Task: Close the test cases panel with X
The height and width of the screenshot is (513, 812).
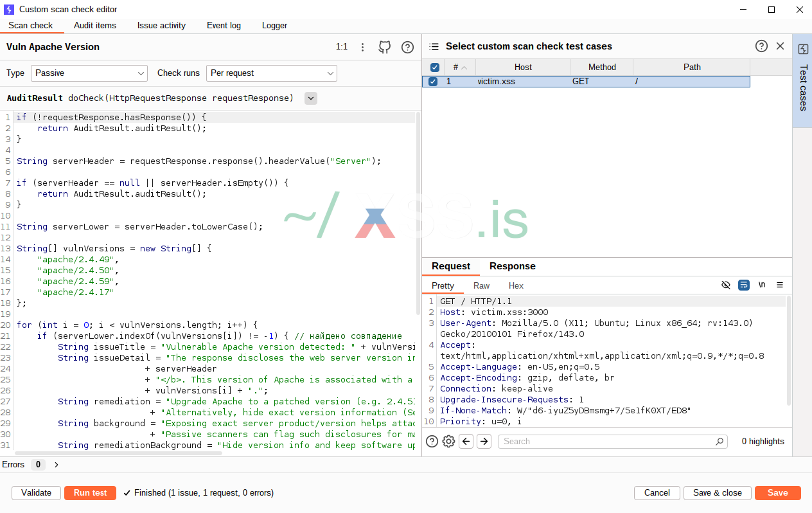Action: [780, 46]
